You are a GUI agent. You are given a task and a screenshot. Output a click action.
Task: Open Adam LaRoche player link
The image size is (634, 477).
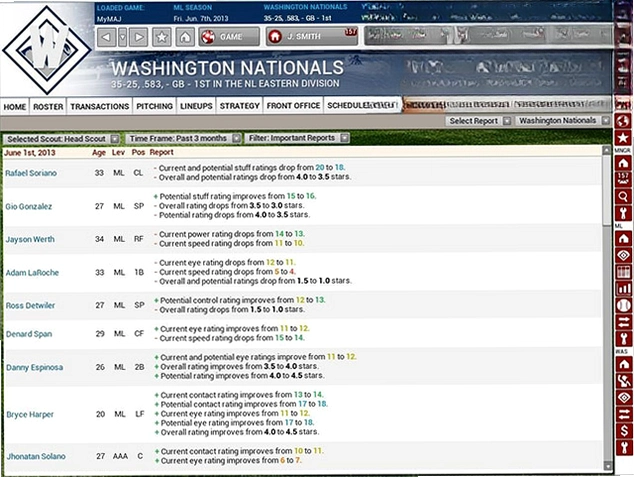coord(32,273)
